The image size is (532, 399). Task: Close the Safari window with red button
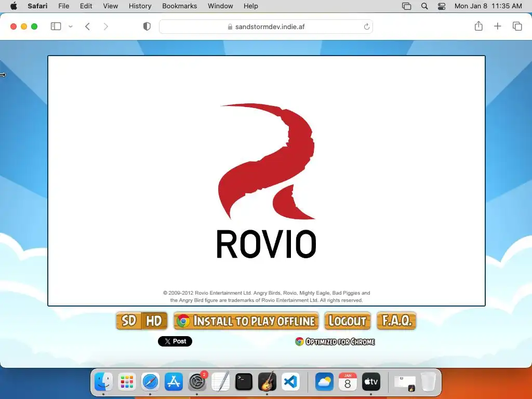click(x=14, y=26)
